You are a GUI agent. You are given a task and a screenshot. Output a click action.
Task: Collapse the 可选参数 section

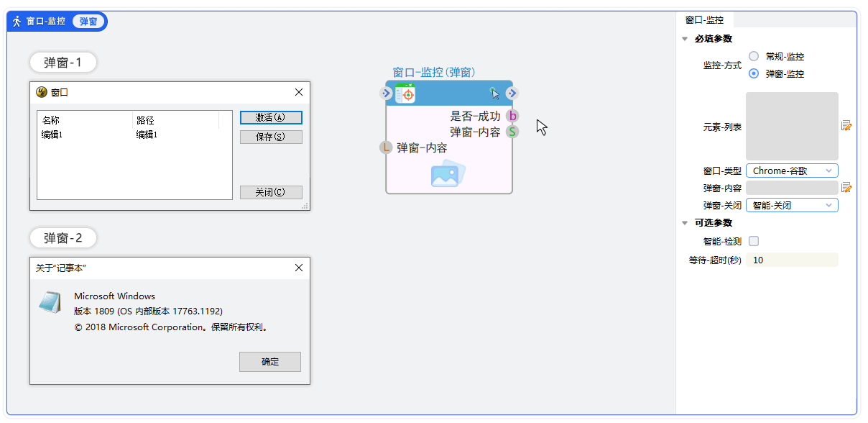coord(685,223)
